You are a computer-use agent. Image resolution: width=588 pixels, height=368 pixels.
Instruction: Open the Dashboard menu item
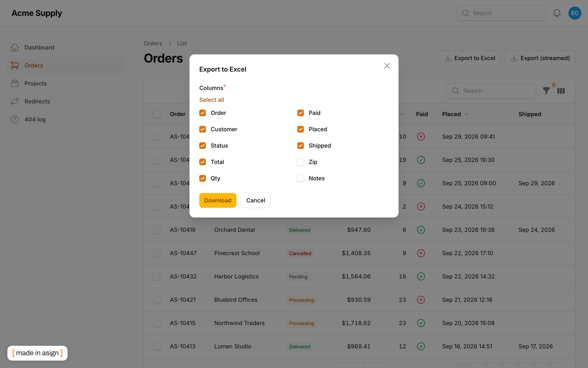coord(65,47)
